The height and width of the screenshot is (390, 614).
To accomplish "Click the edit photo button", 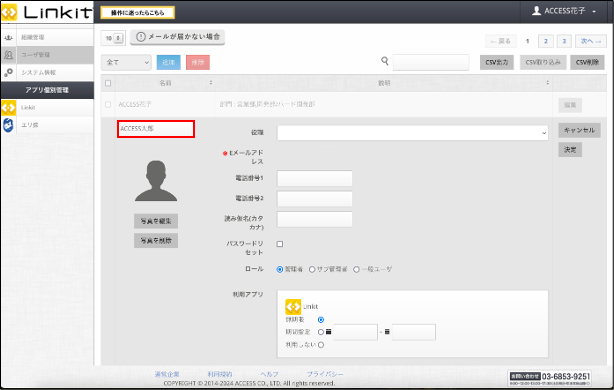I will [156, 221].
